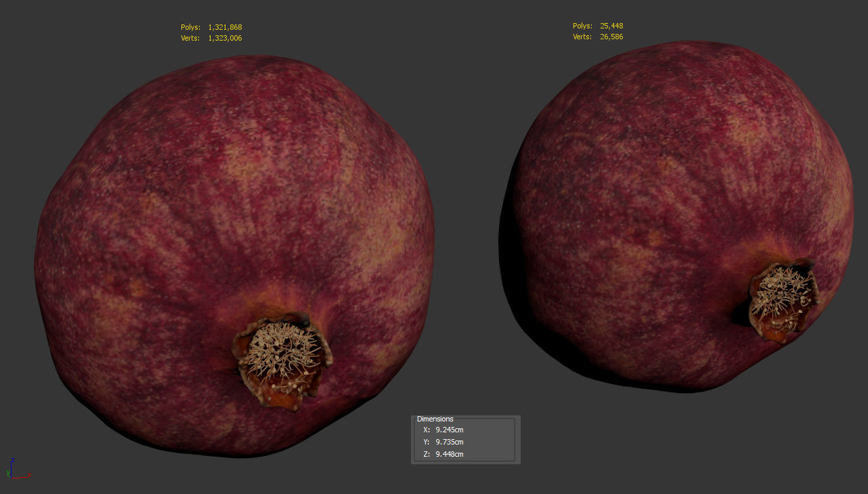The width and height of the screenshot is (868, 494).
Task: Click the Dimensions group label
Action: tap(435, 419)
